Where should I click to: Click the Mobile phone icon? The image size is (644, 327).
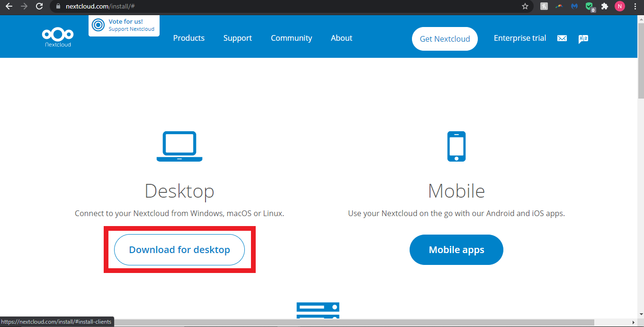click(x=456, y=146)
